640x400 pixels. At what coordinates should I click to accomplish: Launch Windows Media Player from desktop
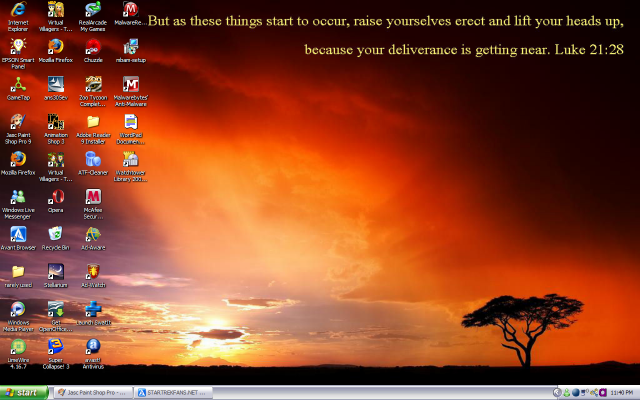click(x=17, y=309)
